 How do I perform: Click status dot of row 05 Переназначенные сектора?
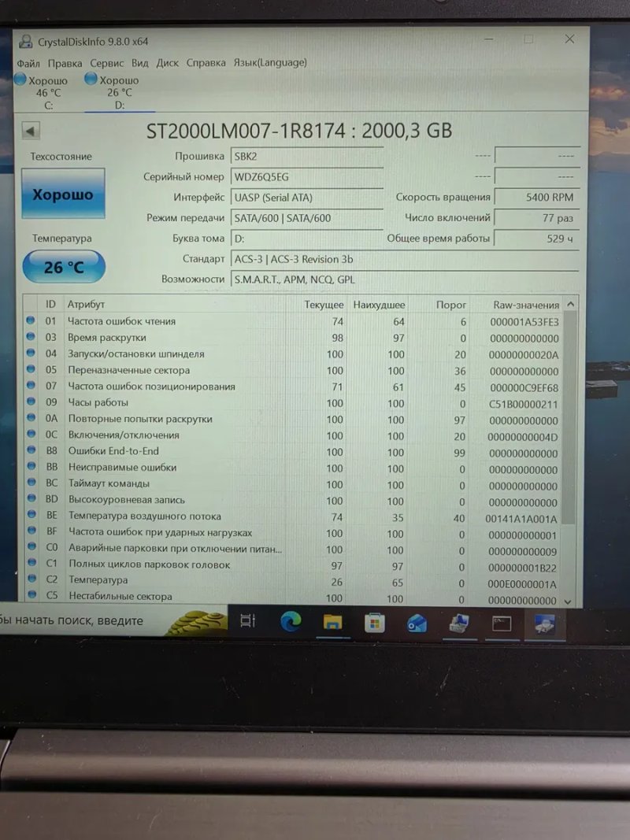point(31,369)
